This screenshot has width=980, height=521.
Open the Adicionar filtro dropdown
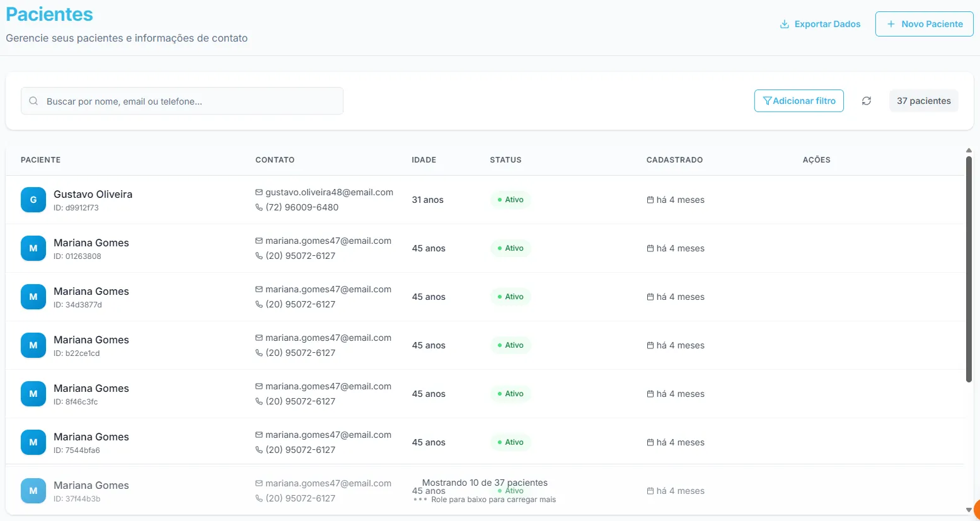tap(798, 101)
